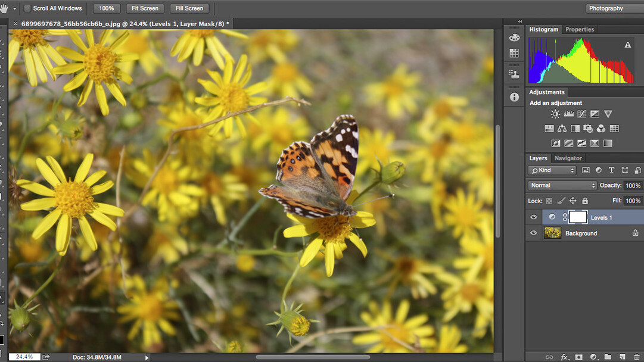Click the Fill Screen button
644x362 pixels.
pyautogui.click(x=189, y=8)
